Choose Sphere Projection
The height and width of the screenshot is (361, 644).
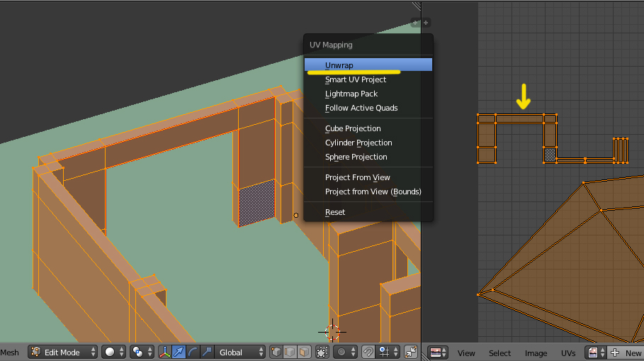[368, 157]
